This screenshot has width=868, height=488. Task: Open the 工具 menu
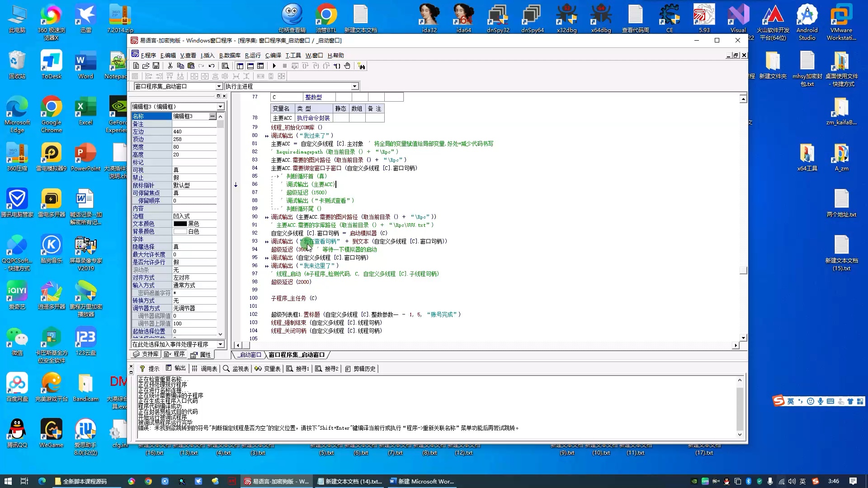[x=294, y=55]
